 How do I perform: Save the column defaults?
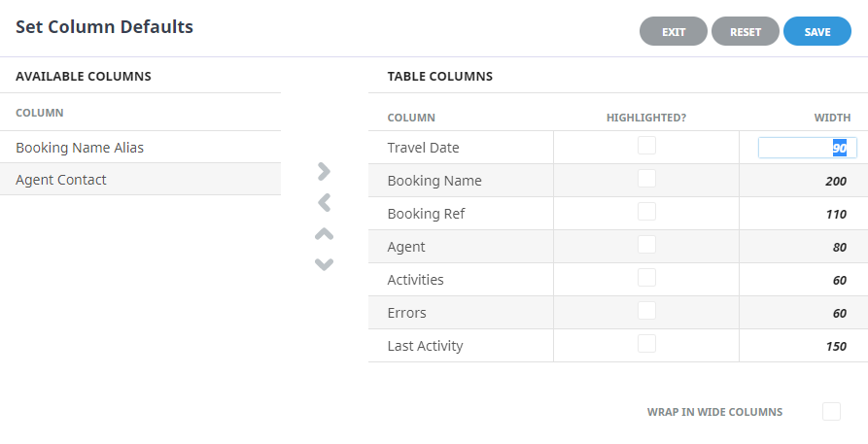point(817,31)
